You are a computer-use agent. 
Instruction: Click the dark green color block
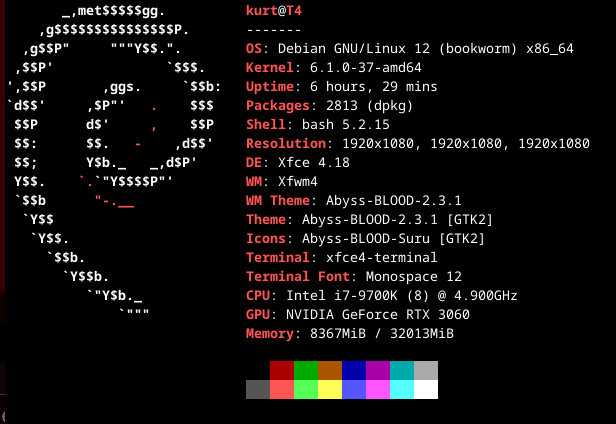click(306, 371)
